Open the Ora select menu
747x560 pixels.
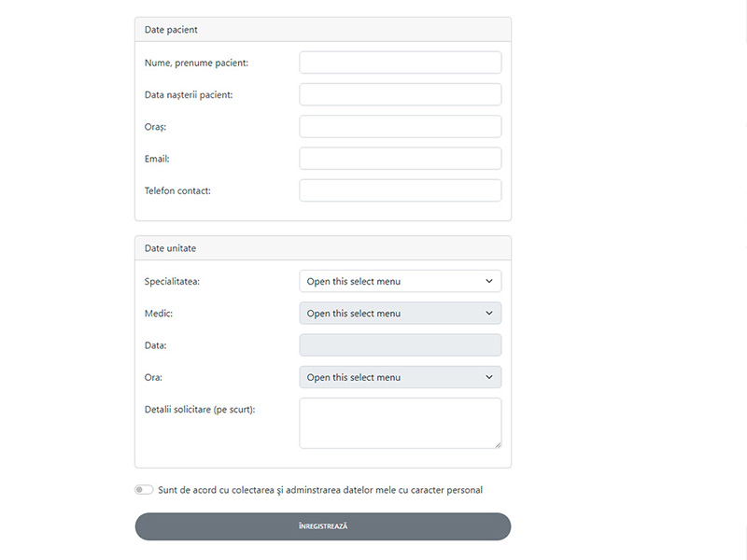(401, 377)
